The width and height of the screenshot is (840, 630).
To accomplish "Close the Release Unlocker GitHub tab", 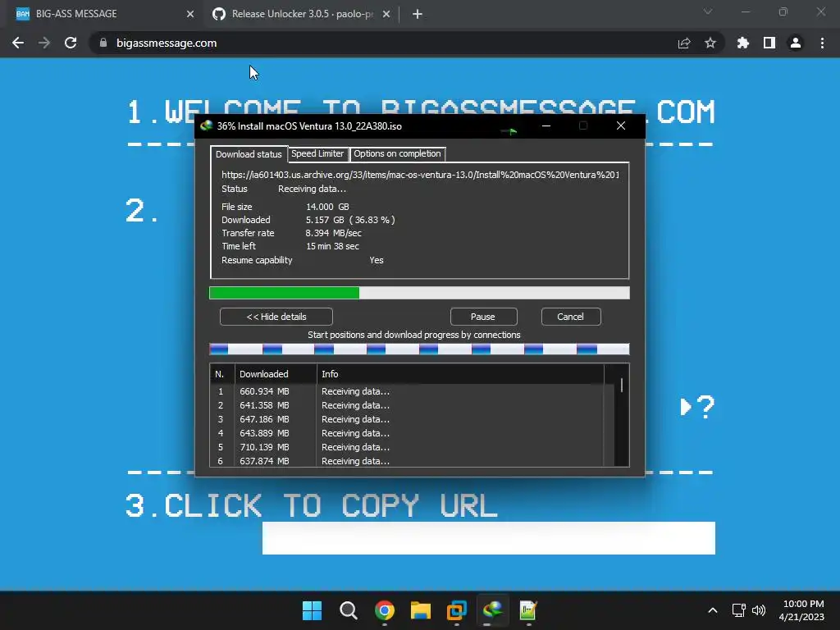I will (386, 15).
